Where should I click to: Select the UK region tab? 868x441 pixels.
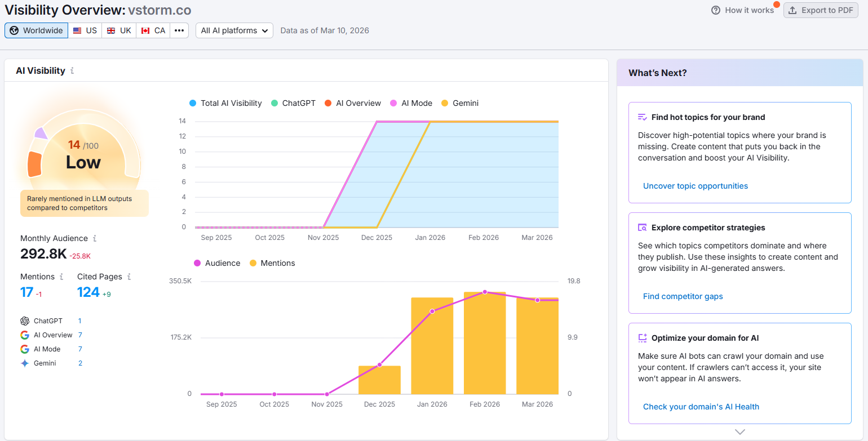pos(119,30)
